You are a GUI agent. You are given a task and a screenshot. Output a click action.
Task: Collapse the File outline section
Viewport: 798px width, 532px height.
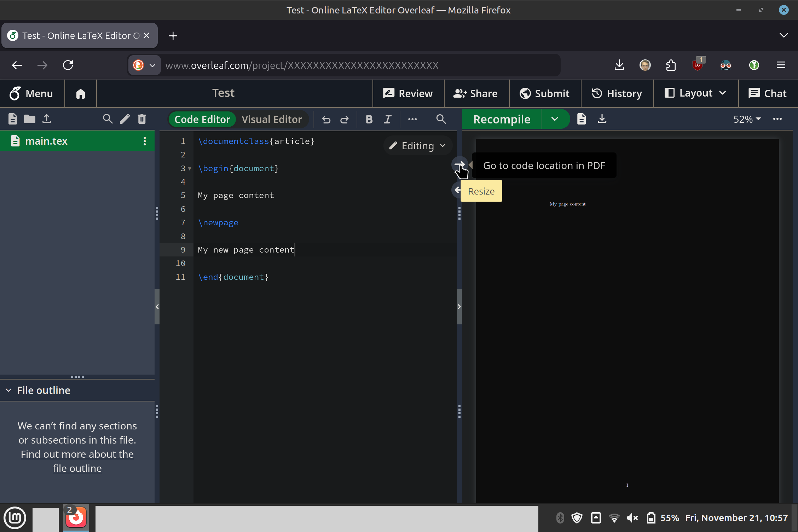tap(9, 390)
